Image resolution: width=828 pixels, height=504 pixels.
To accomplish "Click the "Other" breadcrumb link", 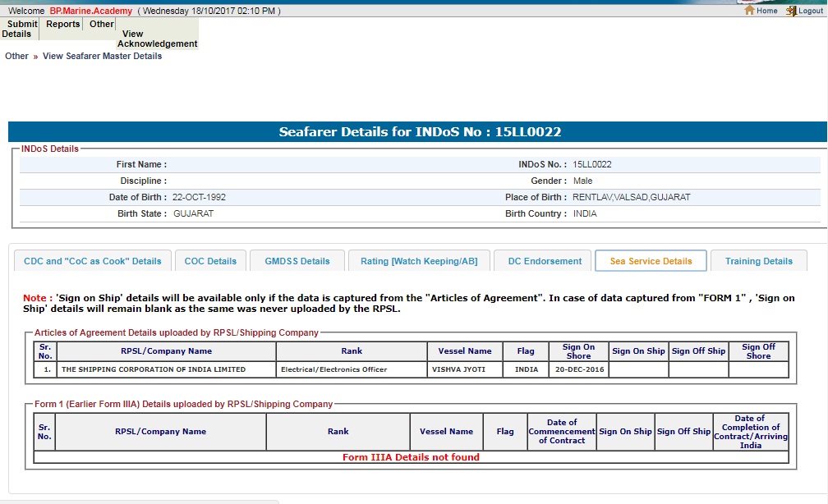I will pyautogui.click(x=16, y=57).
